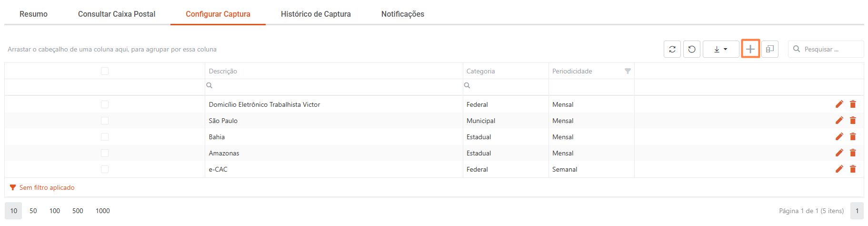868x226 pixels.
Task: Expand the export download dropdown
Action: point(721,49)
